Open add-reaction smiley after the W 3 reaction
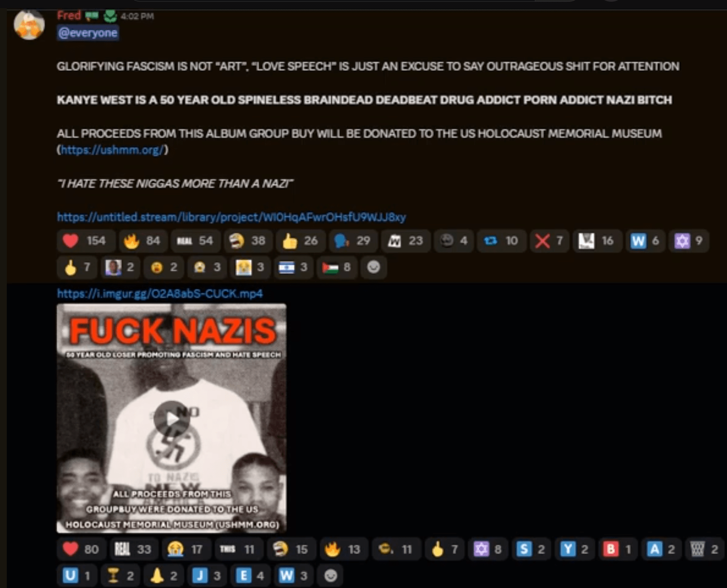727x588 pixels. [330, 576]
